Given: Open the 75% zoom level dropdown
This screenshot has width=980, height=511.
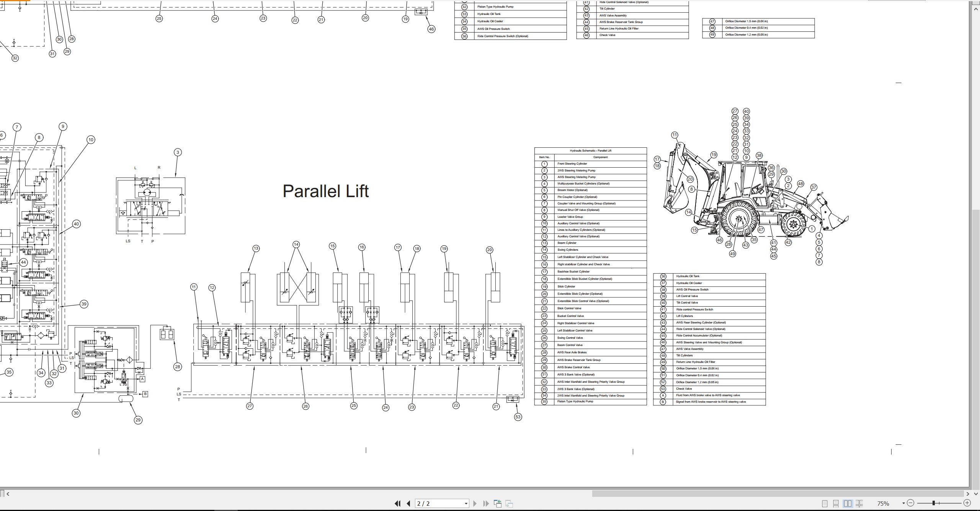Looking at the screenshot, I should pos(903,503).
